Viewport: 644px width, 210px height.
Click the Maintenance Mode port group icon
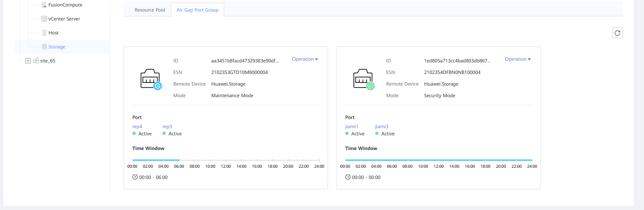151,79
